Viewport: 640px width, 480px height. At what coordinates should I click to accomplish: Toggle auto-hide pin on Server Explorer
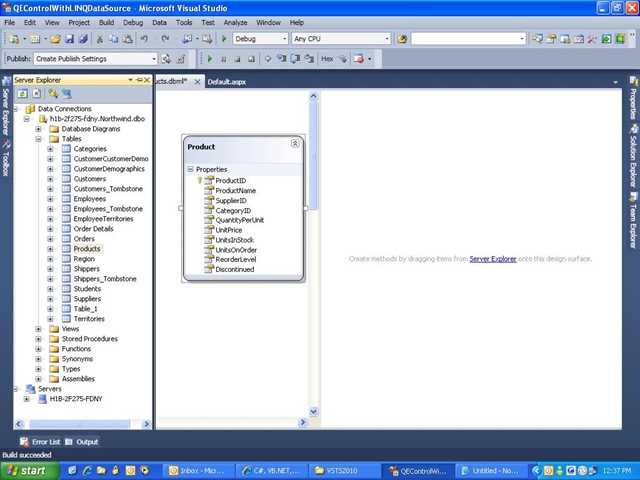click(139, 80)
